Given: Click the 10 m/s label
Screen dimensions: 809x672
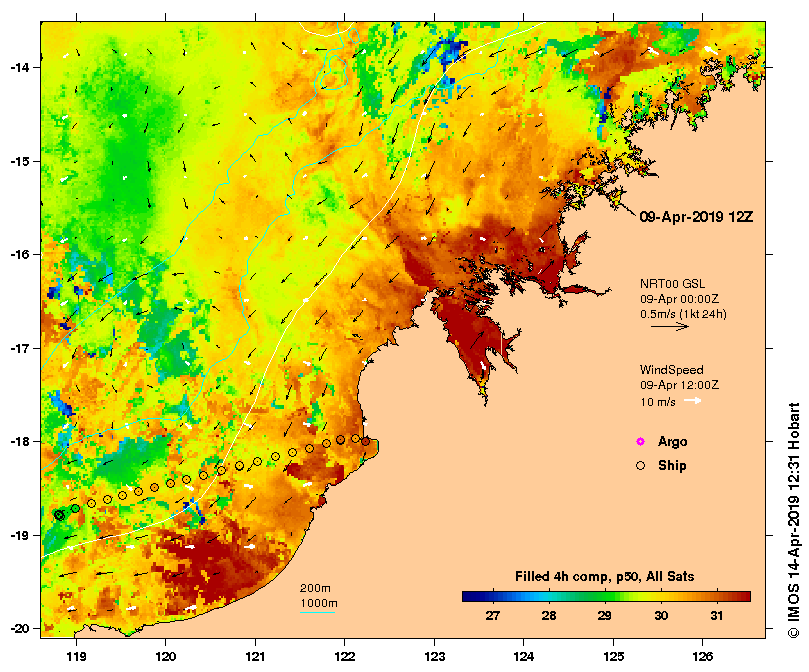Looking at the screenshot, I should click(x=658, y=402).
